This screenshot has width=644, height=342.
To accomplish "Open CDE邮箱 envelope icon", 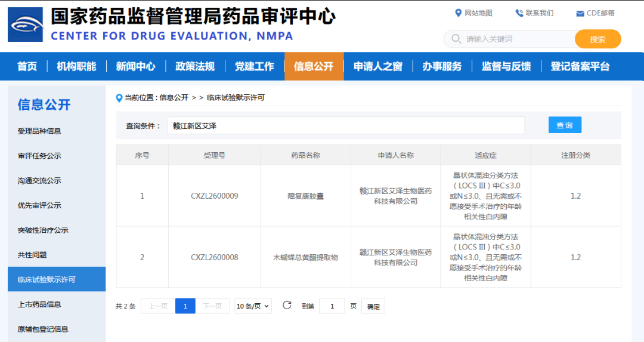I will 580,13.
